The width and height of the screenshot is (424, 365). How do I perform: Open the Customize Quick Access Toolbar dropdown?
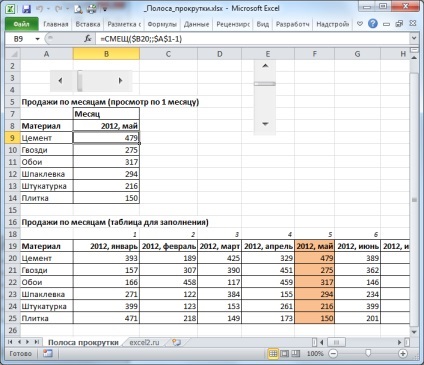(x=105, y=9)
